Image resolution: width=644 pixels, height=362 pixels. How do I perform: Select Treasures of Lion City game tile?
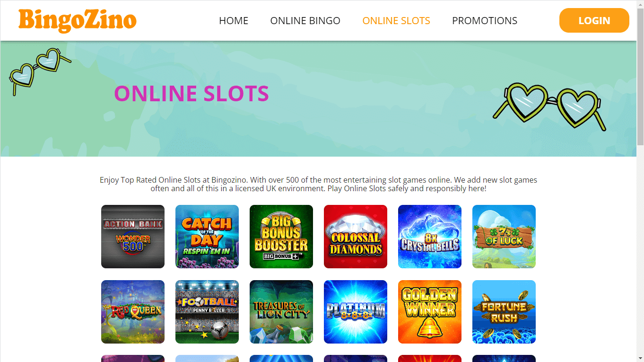281,312
